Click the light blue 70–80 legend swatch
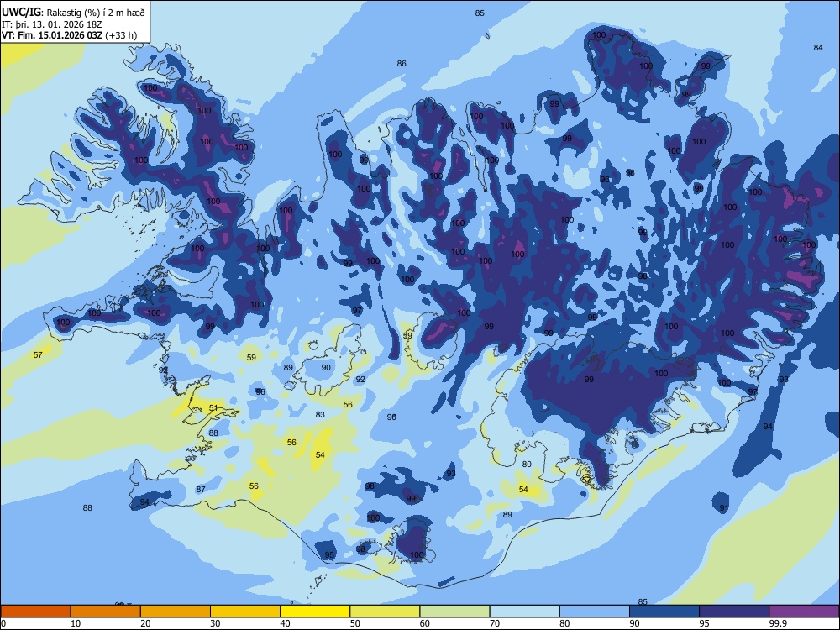This screenshot has height=630, width=840. pyautogui.click(x=524, y=612)
